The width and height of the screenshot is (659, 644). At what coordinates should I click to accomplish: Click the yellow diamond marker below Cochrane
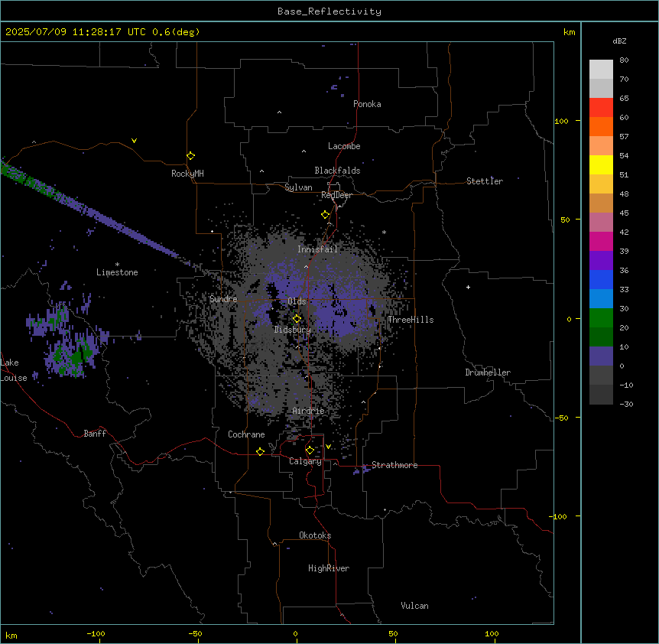(260, 451)
